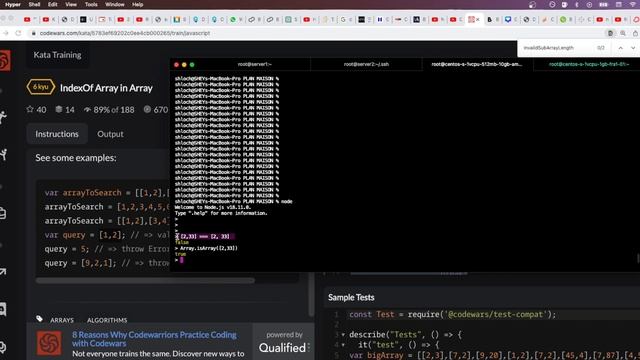Reload the Codewars page in browser
This screenshot has height=360, width=640.
coord(18,33)
